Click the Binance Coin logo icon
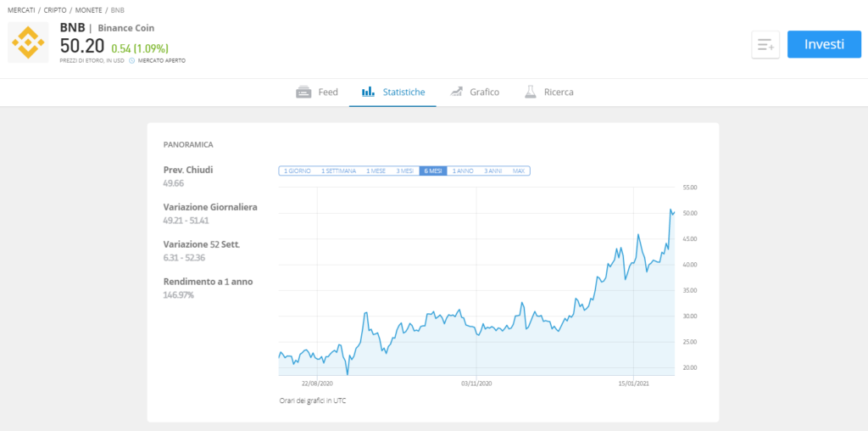This screenshot has height=431, width=868. 28,42
